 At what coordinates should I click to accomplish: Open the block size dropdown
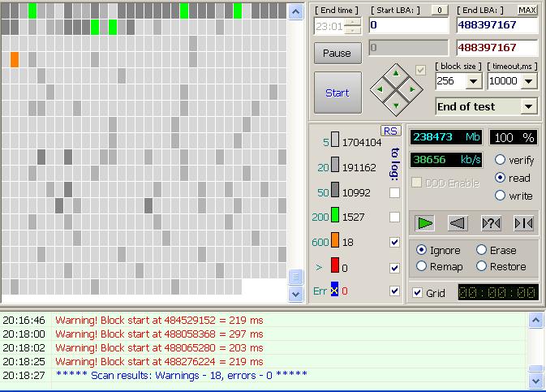(x=473, y=81)
